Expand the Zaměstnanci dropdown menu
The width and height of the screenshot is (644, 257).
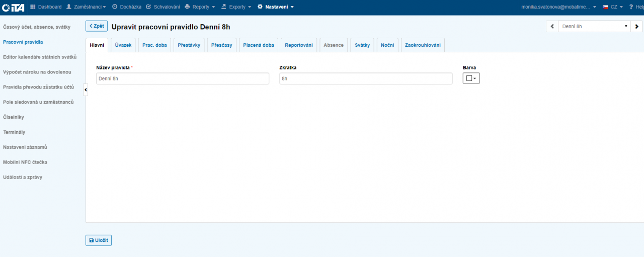click(x=86, y=7)
